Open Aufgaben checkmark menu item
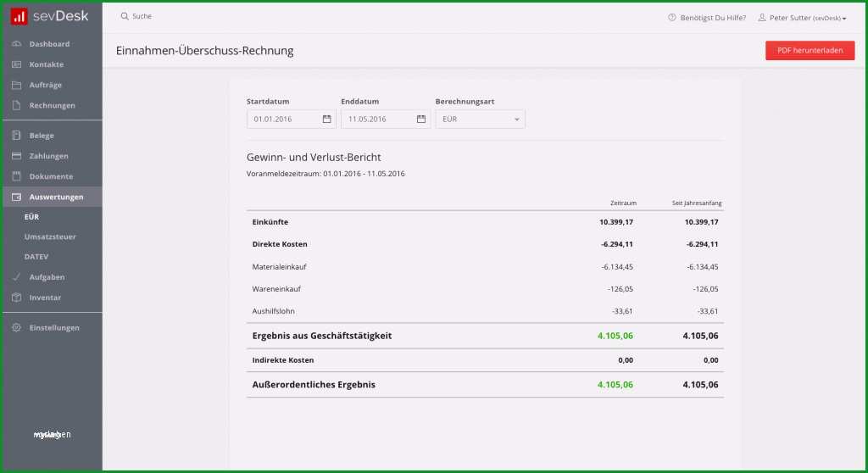 47,277
